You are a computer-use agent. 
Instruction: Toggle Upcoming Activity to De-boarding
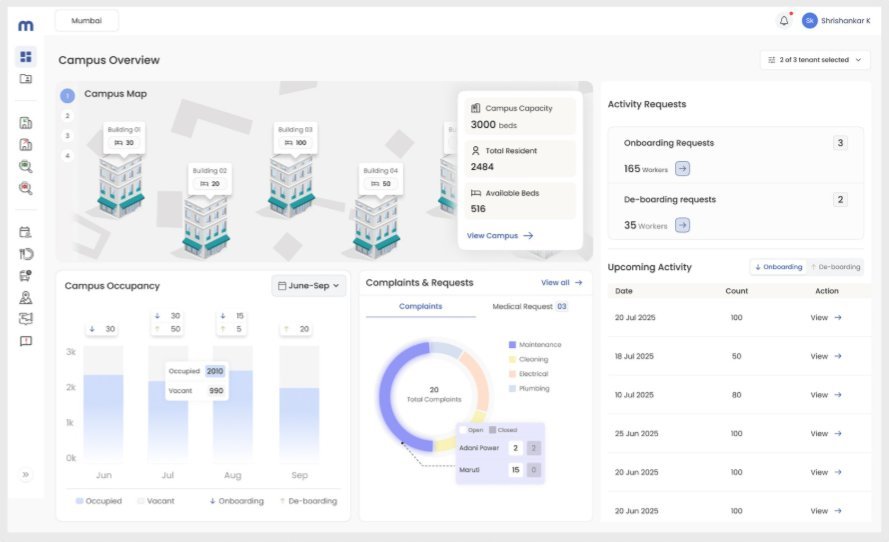835,266
